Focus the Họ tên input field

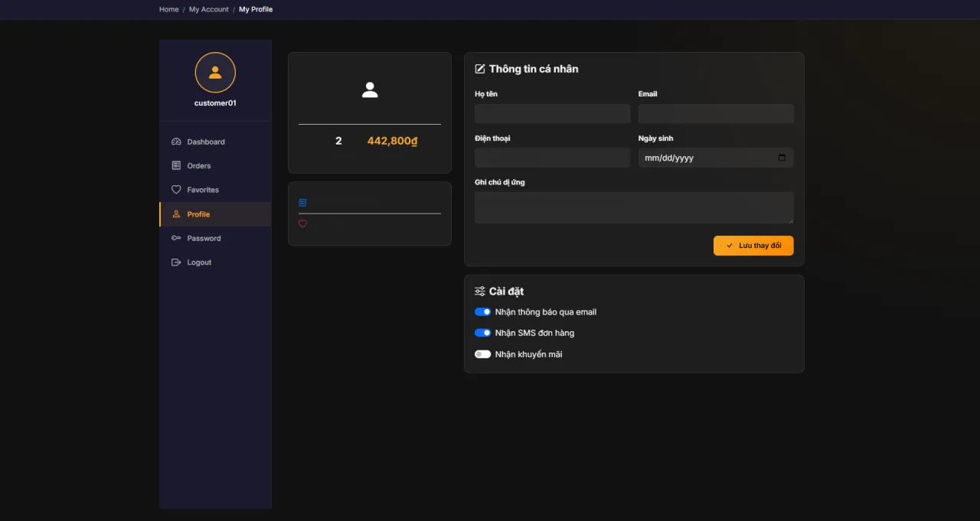click(x=552, y=114)
